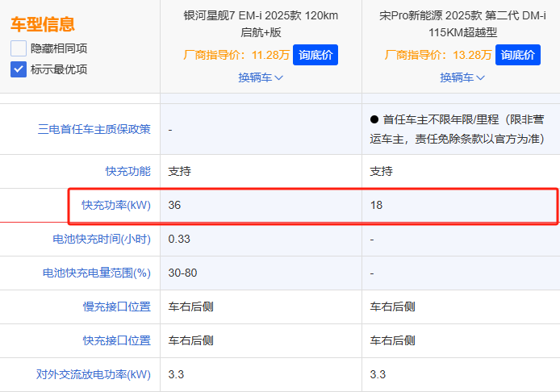The height and width of the screenshot is (392, 560).
Task: Click the 慢充接口位置 label
Action: click(117, 307)
